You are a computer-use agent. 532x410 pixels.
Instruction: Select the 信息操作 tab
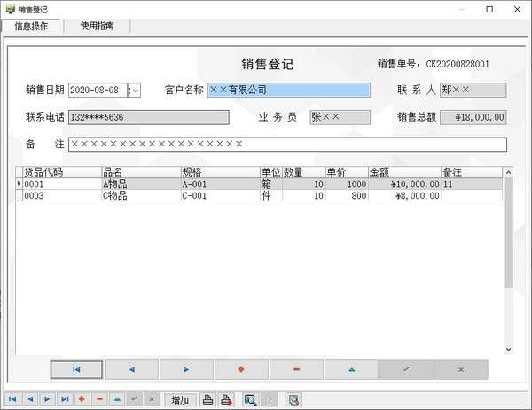tap(31, 26)
